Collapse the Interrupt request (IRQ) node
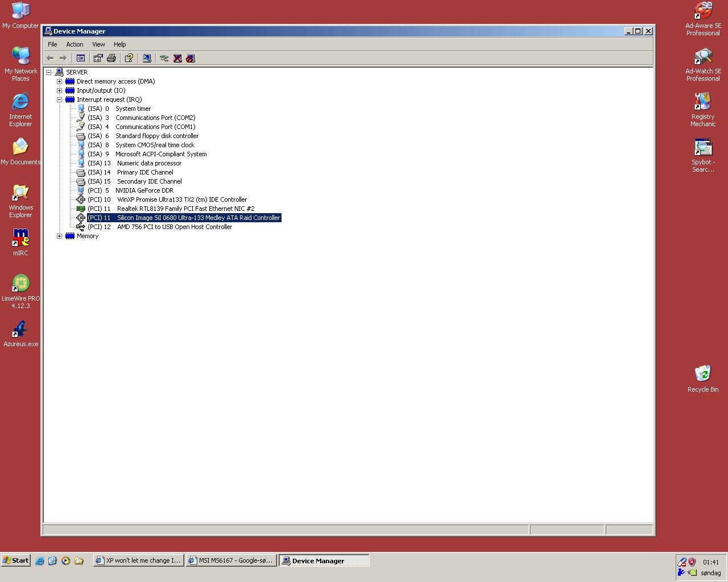 59,99
